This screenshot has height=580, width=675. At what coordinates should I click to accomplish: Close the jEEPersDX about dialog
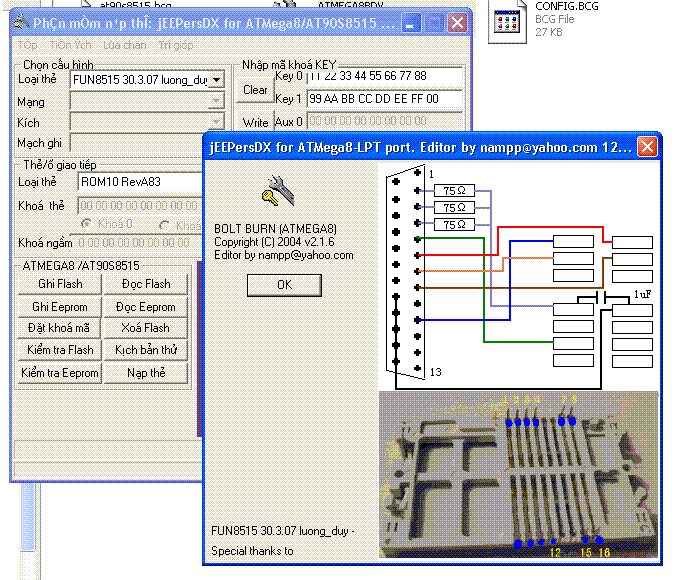click(x=647, y=147)
